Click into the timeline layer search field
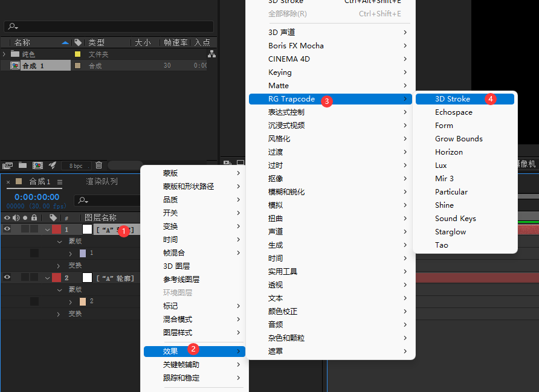 pos(107,201)
